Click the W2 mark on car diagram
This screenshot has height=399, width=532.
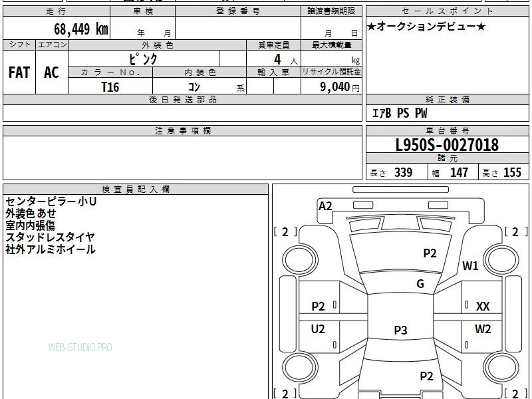tap(483, 329)
